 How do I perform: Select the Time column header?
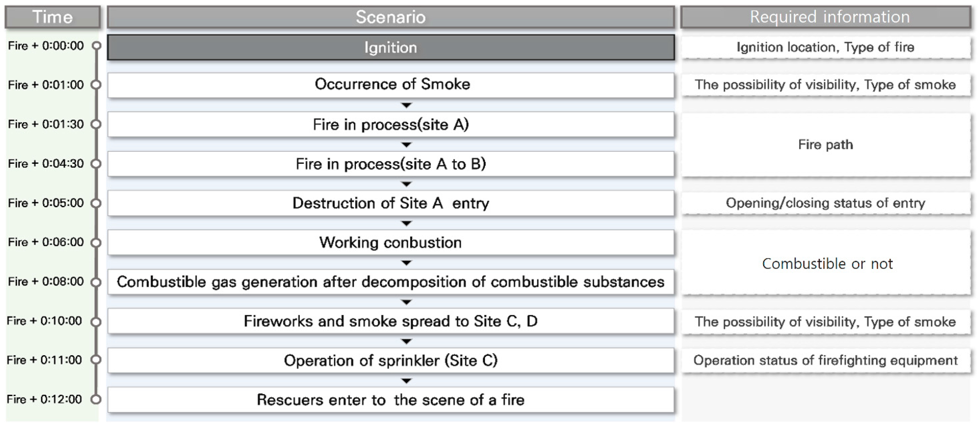[x=53, y=17]
